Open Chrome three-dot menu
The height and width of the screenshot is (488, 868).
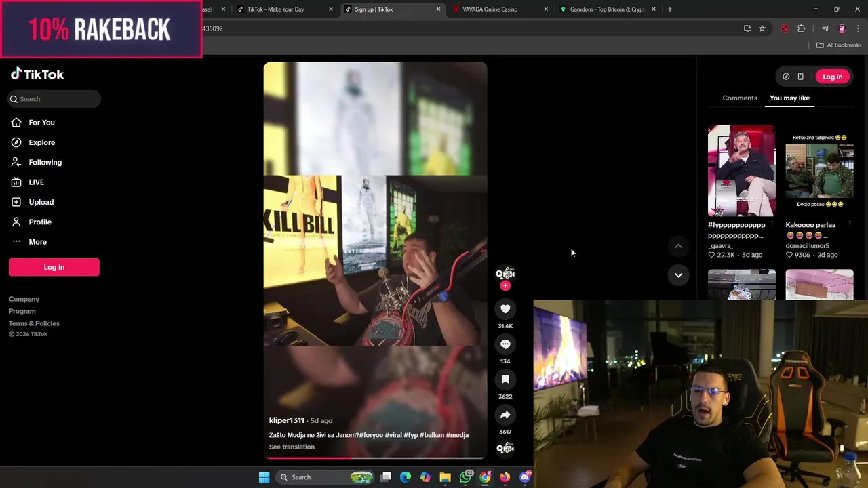click(859, 28)
